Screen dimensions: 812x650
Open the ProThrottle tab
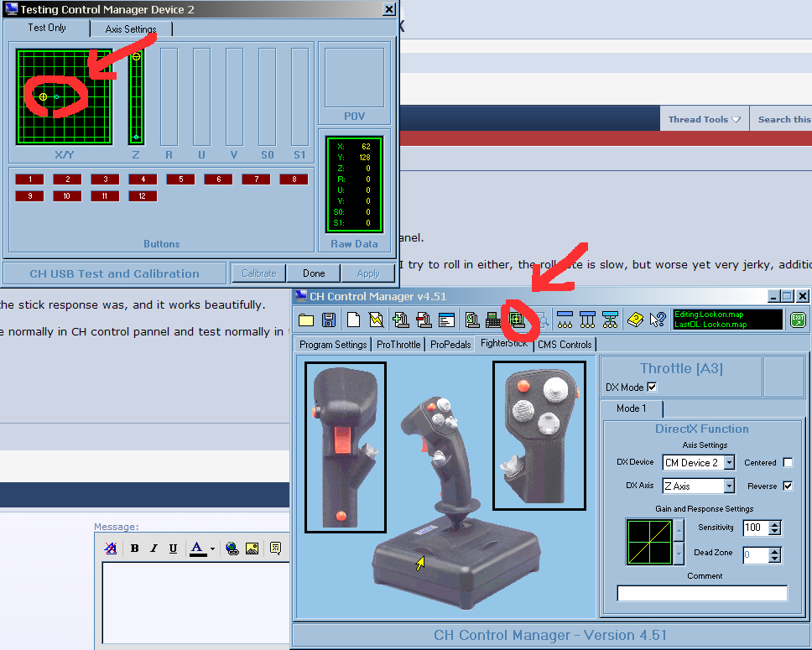coord(398,345)
